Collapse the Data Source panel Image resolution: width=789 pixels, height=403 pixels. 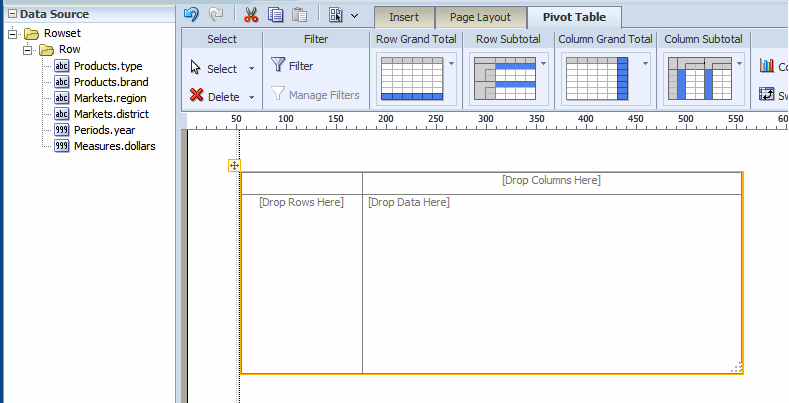[x=12, y=14]
